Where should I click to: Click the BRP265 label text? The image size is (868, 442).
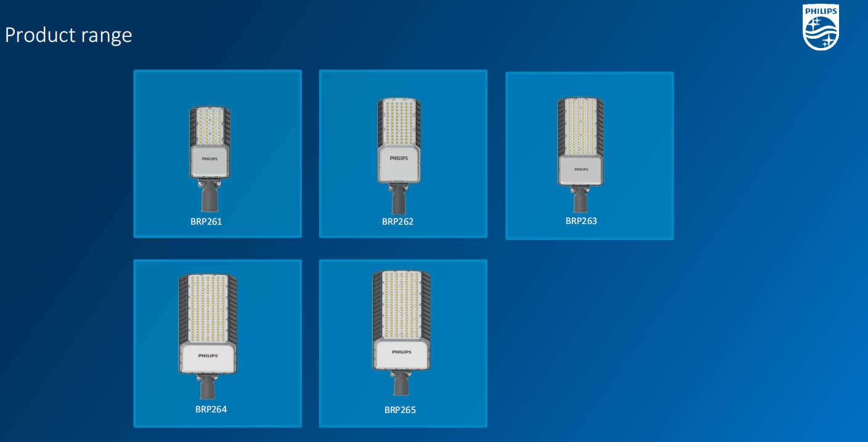(400, 410)
